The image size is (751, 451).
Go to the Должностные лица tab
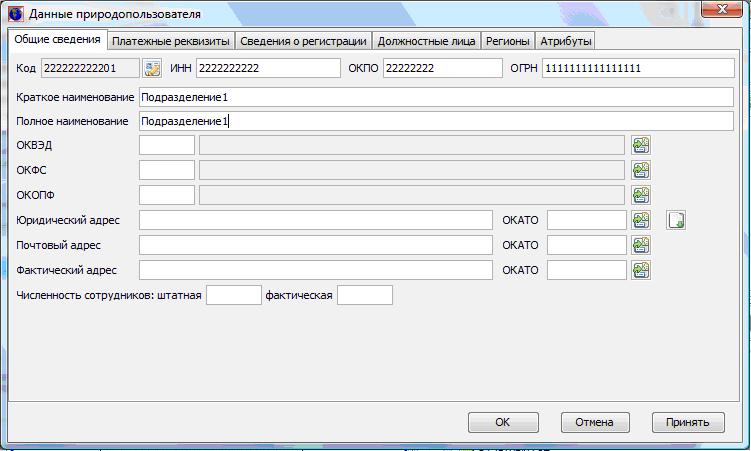427,41
